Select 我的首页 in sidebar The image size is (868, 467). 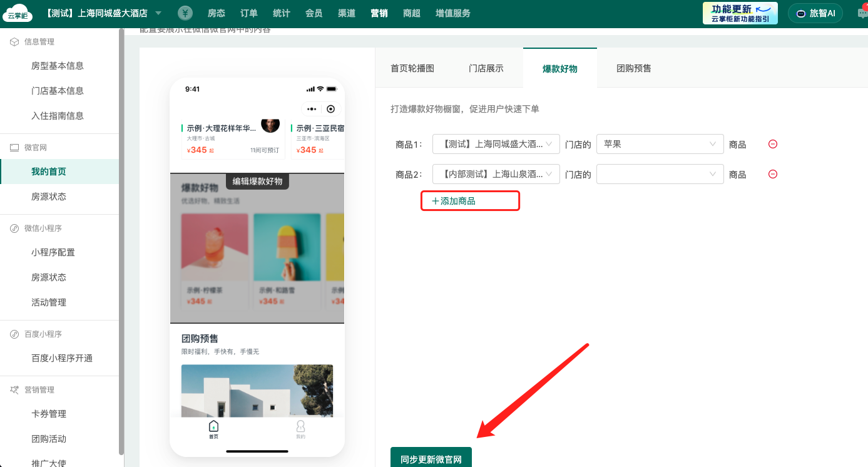[59, 172]
